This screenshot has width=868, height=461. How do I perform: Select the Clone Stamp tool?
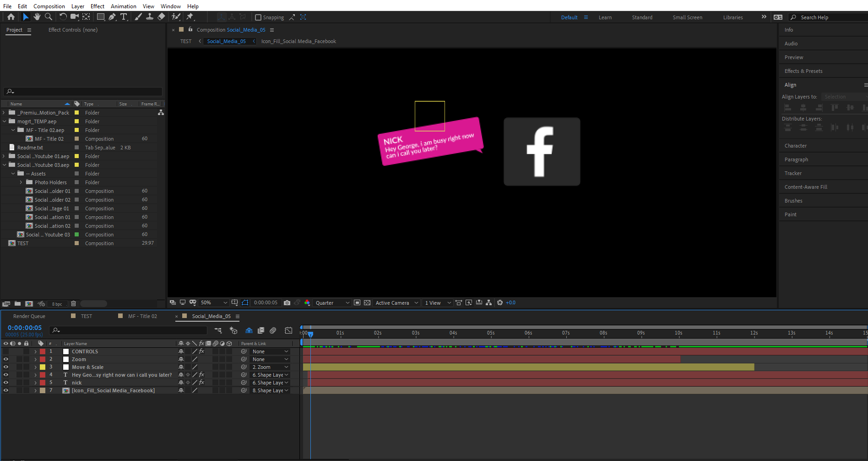coord(150,17)
